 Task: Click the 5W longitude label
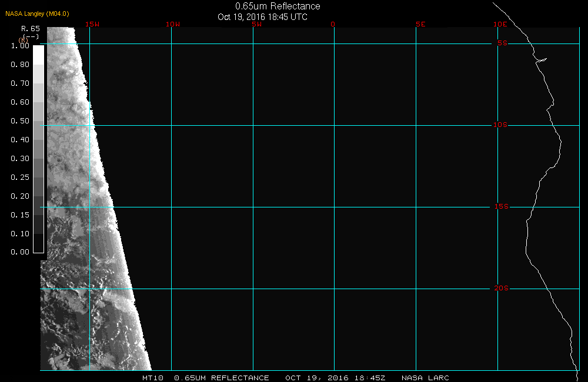pos(256,24)
